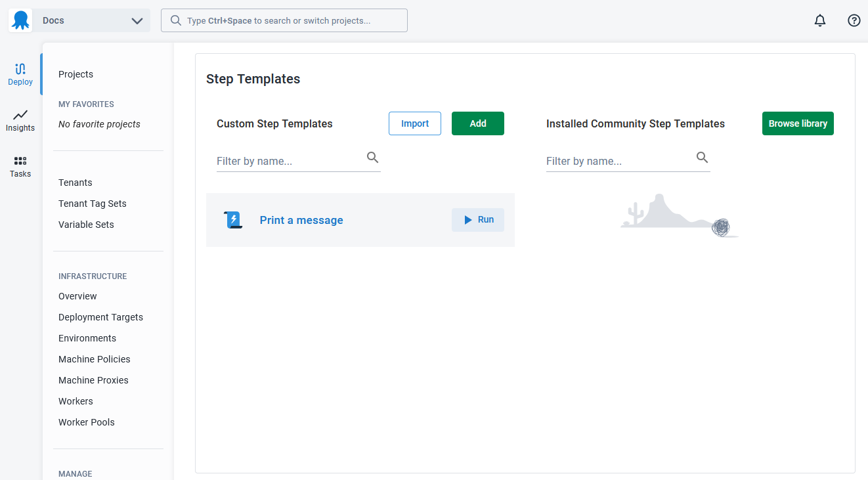Click the search magnifier in Custom templates filter
The height and width of the screenshot is (480, 868).
pyautogui.click(x=372, y=158)
